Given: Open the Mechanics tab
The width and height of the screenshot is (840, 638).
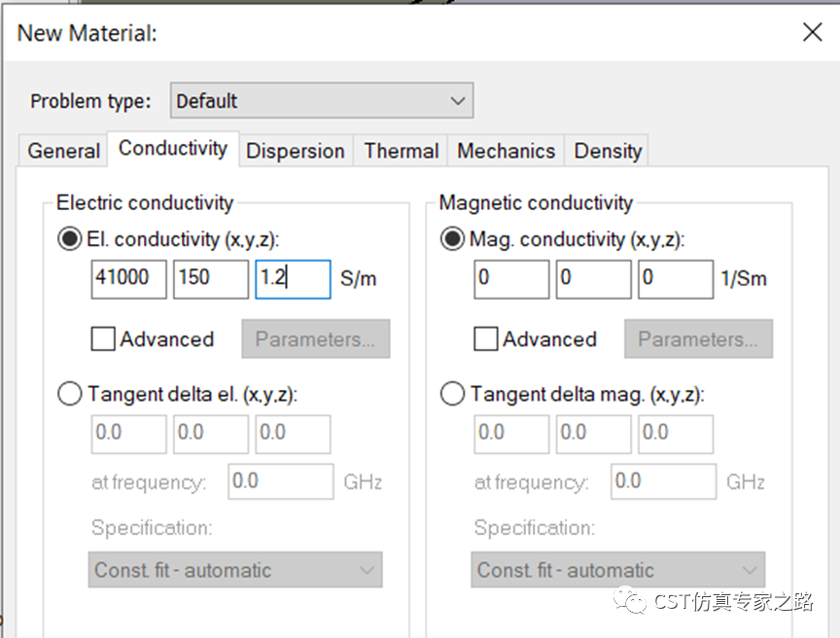Looking at the screenshot, I should [x=506, y=151].
